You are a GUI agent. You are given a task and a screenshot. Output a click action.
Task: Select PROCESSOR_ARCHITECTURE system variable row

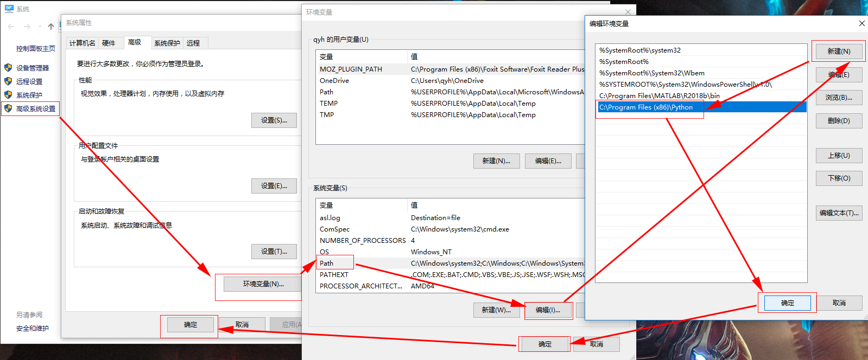[450, 286]
